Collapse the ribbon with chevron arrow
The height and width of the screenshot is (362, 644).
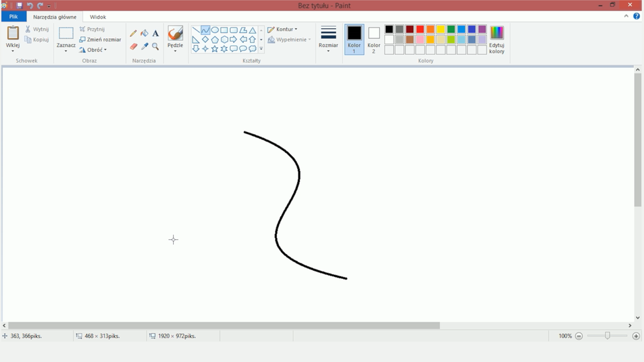(x=626, y=16)
